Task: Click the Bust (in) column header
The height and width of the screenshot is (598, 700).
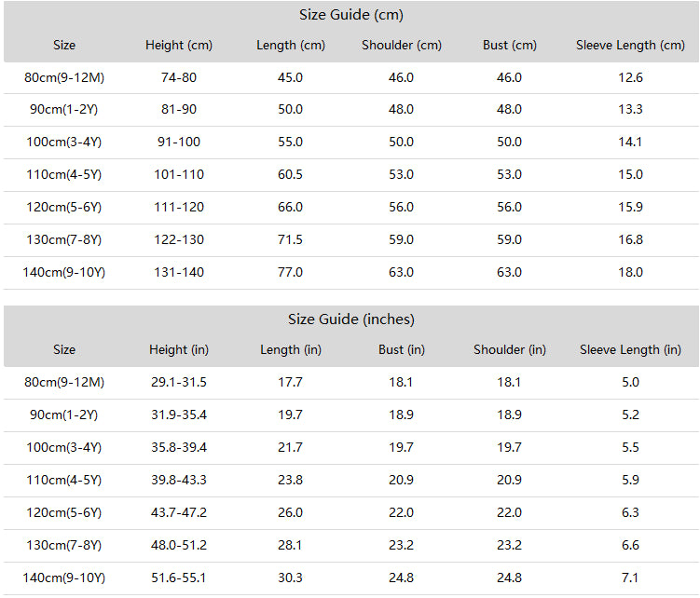Action: (x=402, y=350)
